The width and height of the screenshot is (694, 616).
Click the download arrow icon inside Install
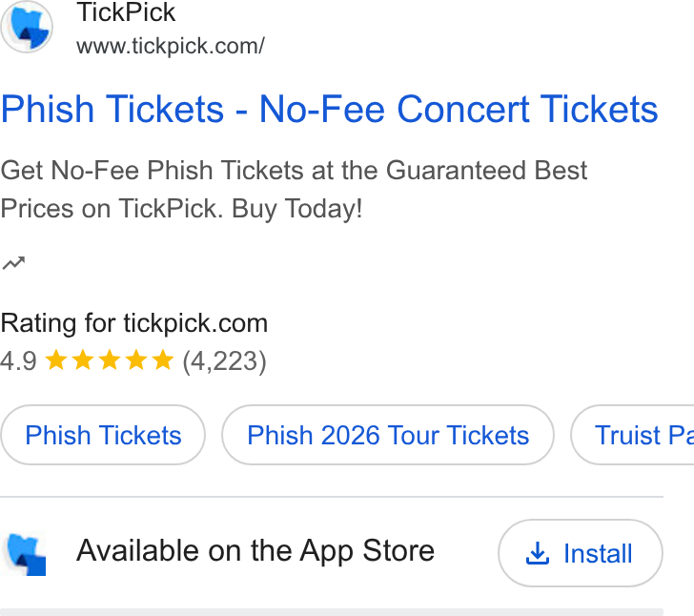[538, 553]
